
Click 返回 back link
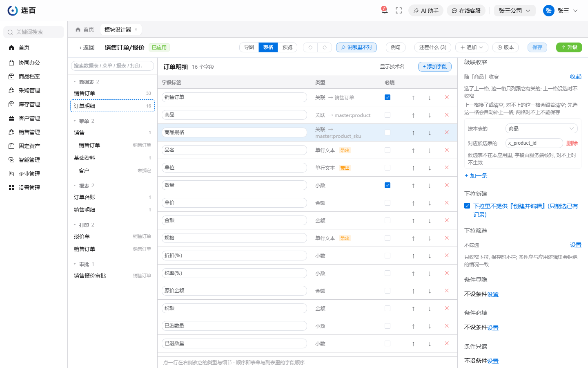click(x=87, y=47)
